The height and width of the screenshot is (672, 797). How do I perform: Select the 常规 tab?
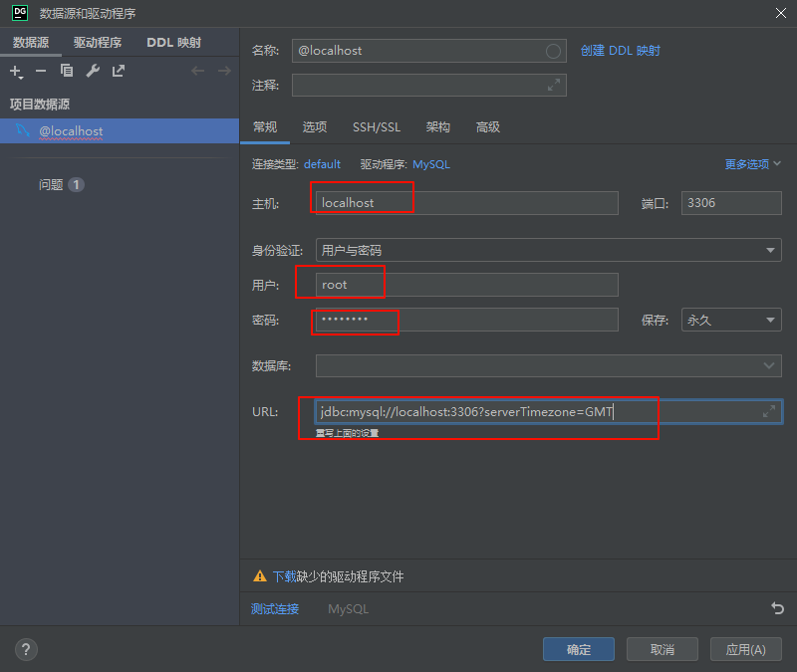point(265,127)
